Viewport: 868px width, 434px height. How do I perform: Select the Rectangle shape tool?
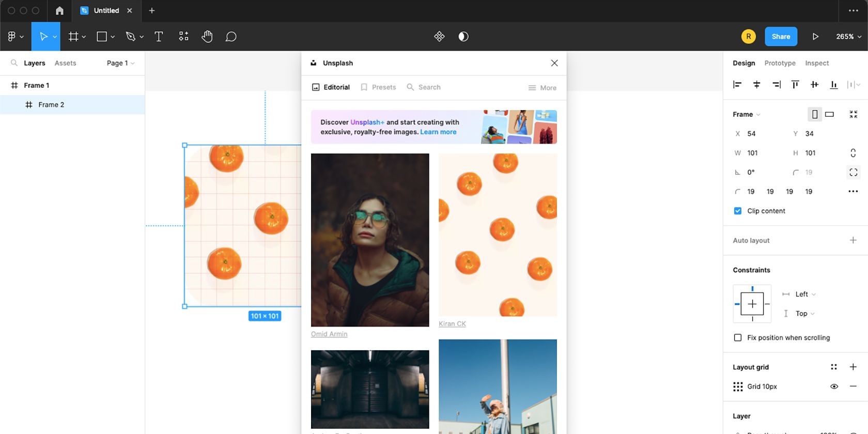(102, 36)
